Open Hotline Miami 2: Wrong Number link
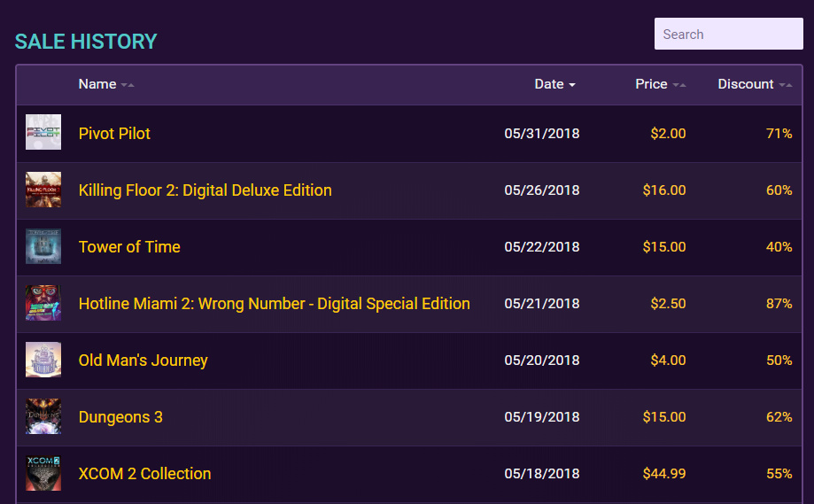Image resolution: width=814 pixels, height=504 pixels. click(x=274, y=303)
